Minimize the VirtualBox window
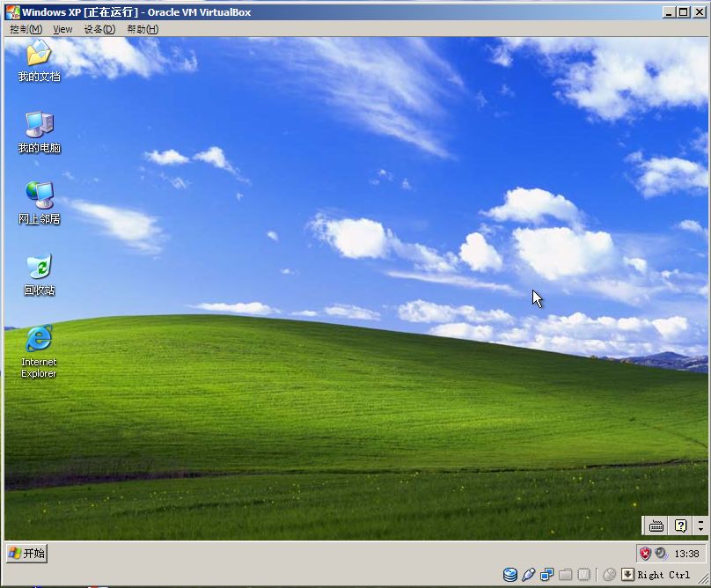 (668, 12)
